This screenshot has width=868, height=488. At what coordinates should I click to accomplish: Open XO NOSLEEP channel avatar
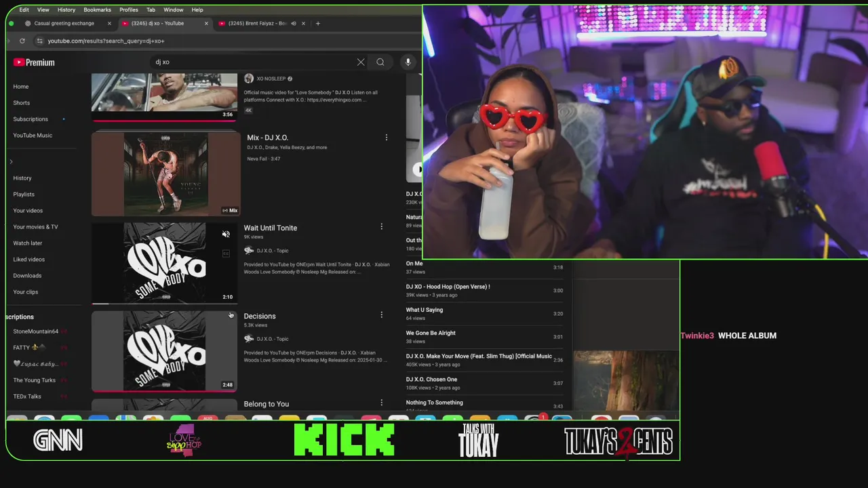249,79
